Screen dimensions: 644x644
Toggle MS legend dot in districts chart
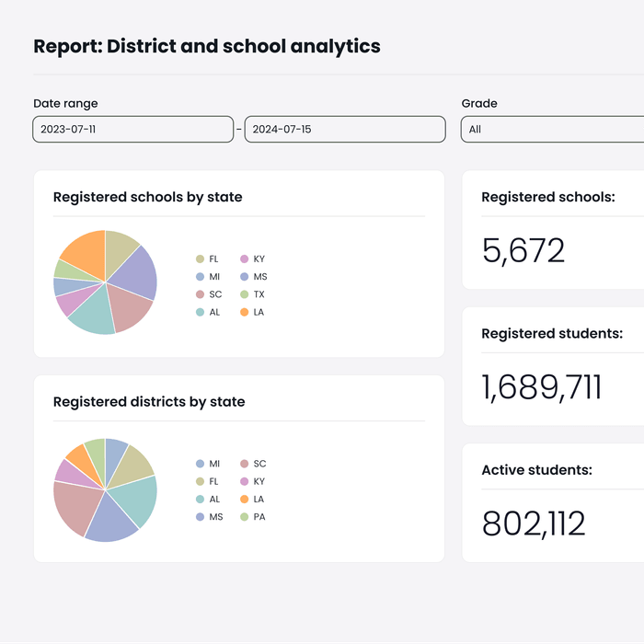pyautogui.click(x=200, y=517)
